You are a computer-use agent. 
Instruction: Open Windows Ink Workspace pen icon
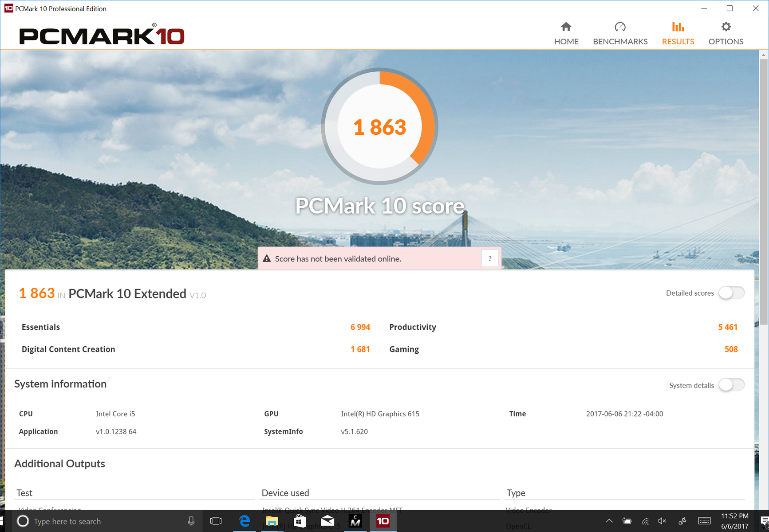click(682, 521)
